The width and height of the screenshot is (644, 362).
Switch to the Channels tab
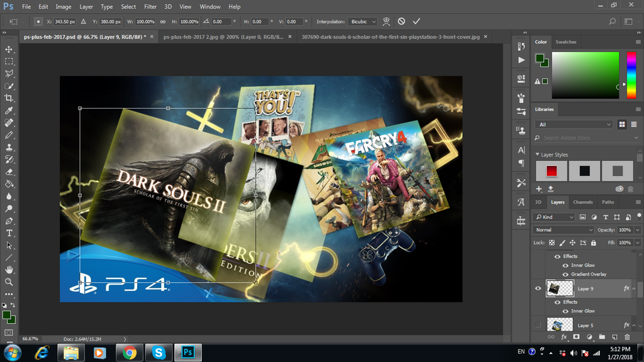[582, 202]
